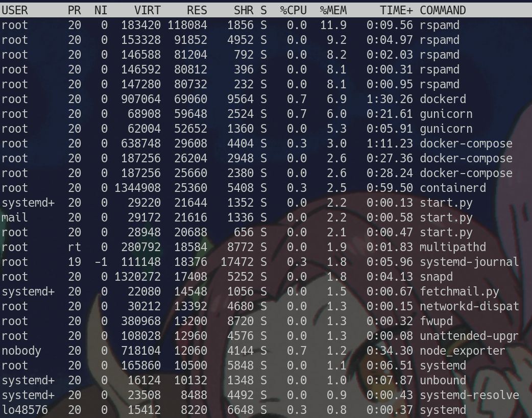The height and width of the screenshot is (418, 532).
Task: Click the multipathd command name
Action: (x=453, y=247)
